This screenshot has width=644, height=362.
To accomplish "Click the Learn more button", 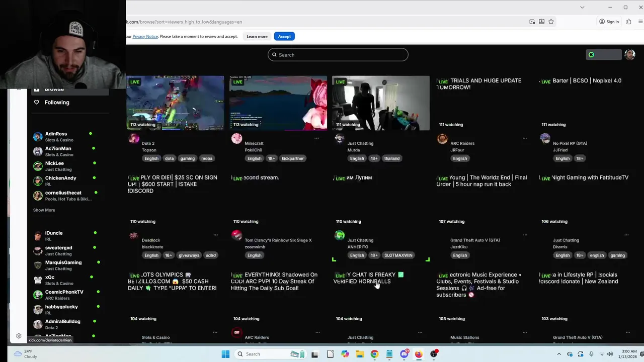I will click(257, 36).
